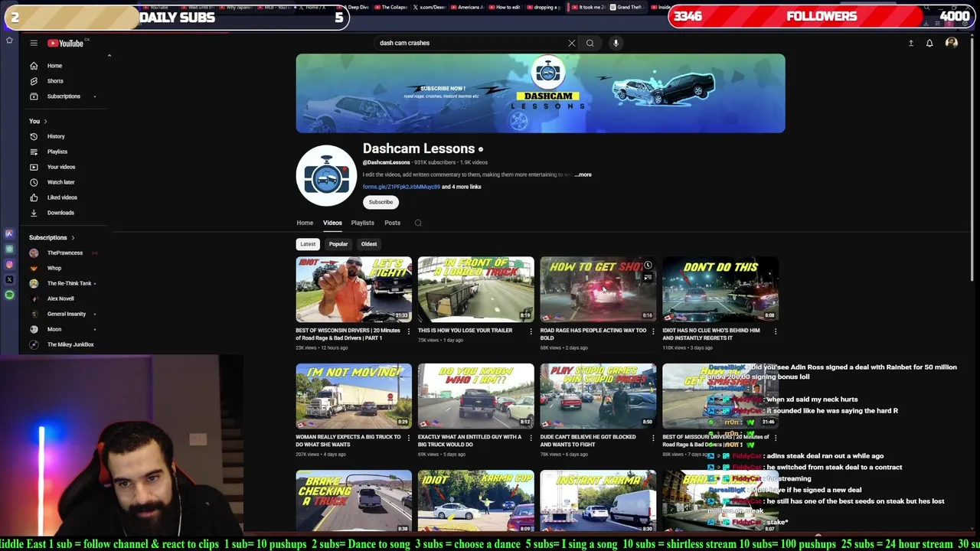The image size is (980, 551).
Task: Play 'Play Stupid Games' thumbnail
Action: (598, 396)
